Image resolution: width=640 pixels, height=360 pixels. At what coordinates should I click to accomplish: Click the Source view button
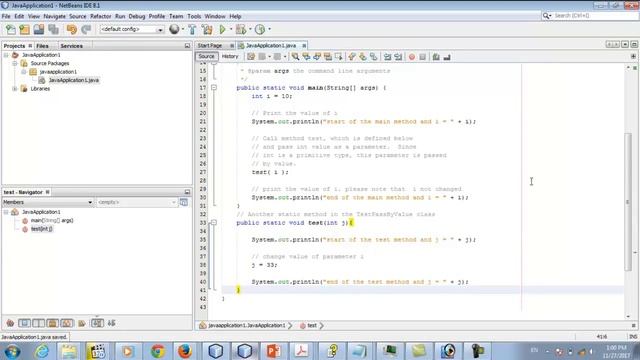pos(207,56)
